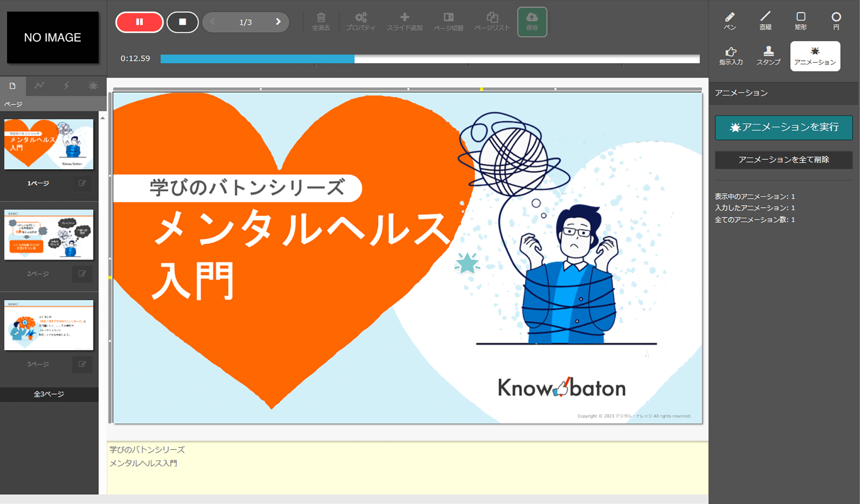Click the アニメーション panel header
The image size is (860, 504).
pos(784,93)
